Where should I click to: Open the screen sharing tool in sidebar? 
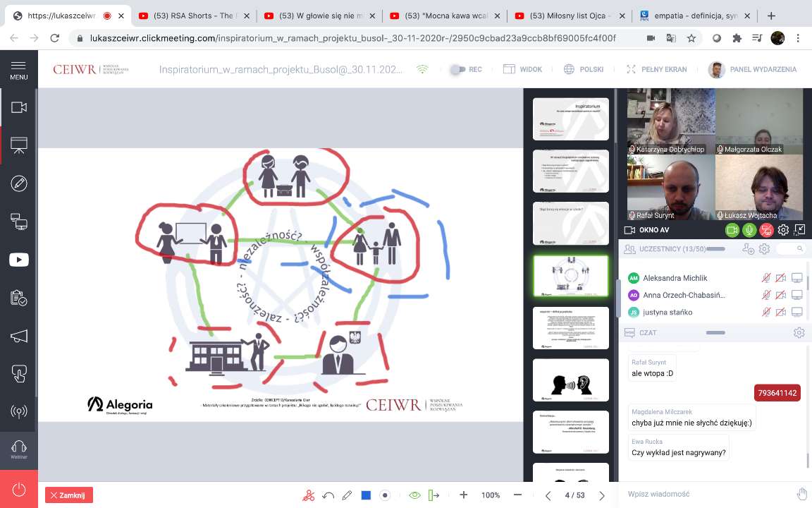18,222
